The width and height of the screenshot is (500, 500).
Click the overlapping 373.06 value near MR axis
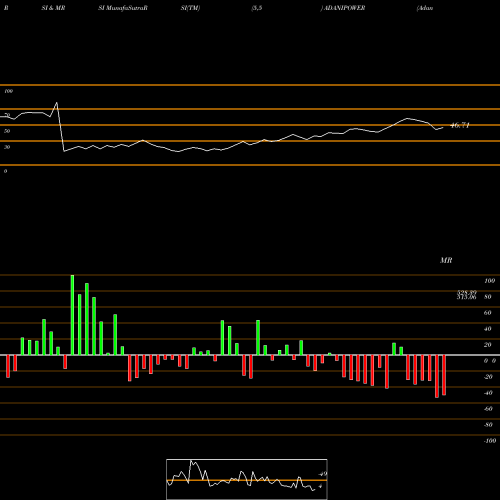(x=466, y=297)
